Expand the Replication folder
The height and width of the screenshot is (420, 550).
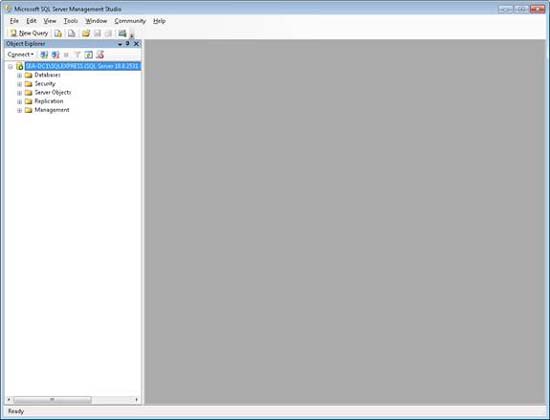pyautogui.click(x=20, y=102)
